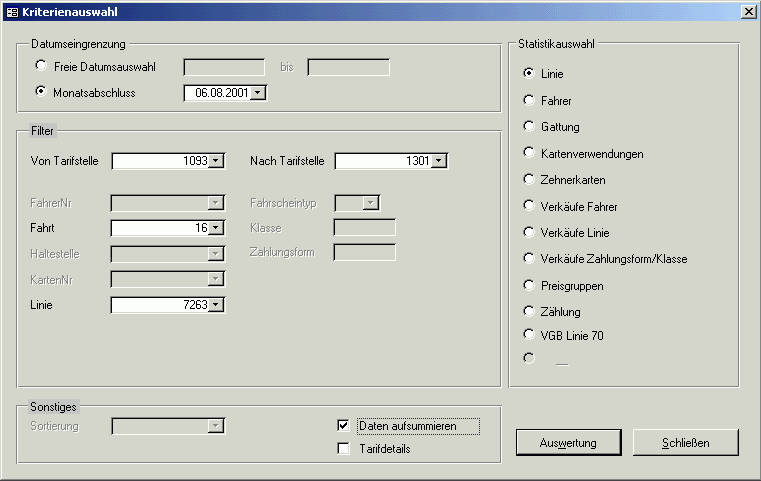Open the KartenNr dropdown arrow
The image size is (761, 481).
point(215,279)
